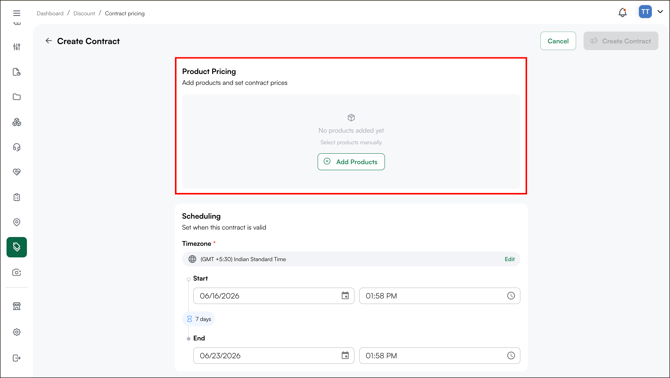
Task: Click the "Scheduling" heading
Action: click(201, 216)
